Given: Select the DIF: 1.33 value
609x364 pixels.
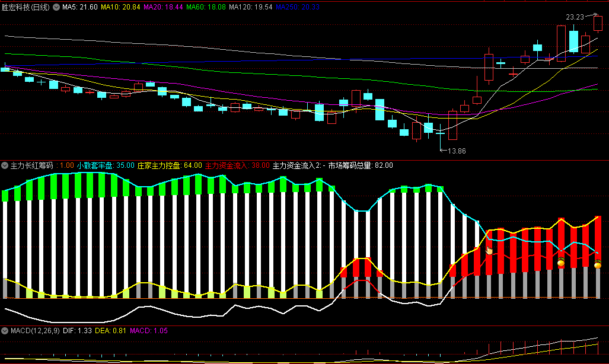Looking at the screenshot, I should [77, 331].
